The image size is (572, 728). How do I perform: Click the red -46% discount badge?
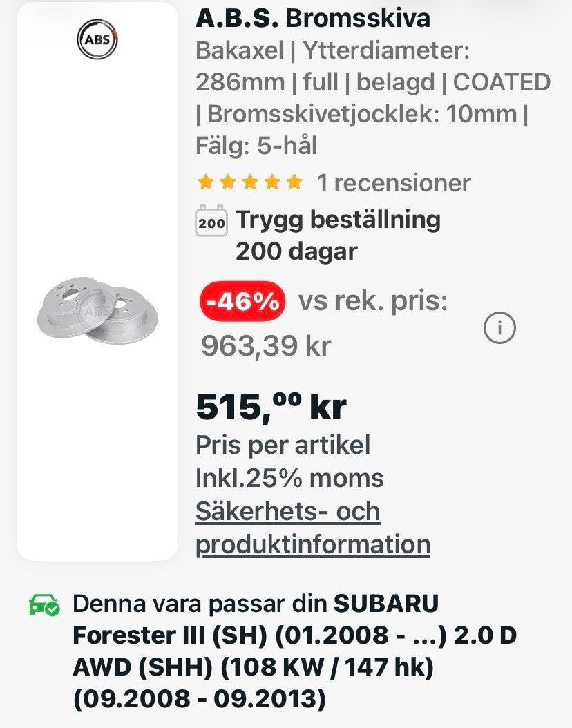(x=242, y=302)
